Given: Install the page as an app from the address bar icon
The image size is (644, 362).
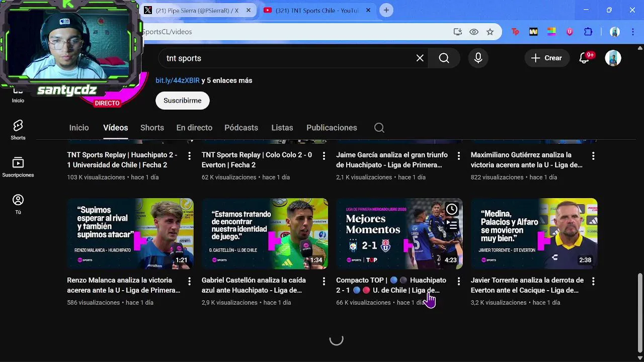Looking at the screenshot, I should 458,32.
